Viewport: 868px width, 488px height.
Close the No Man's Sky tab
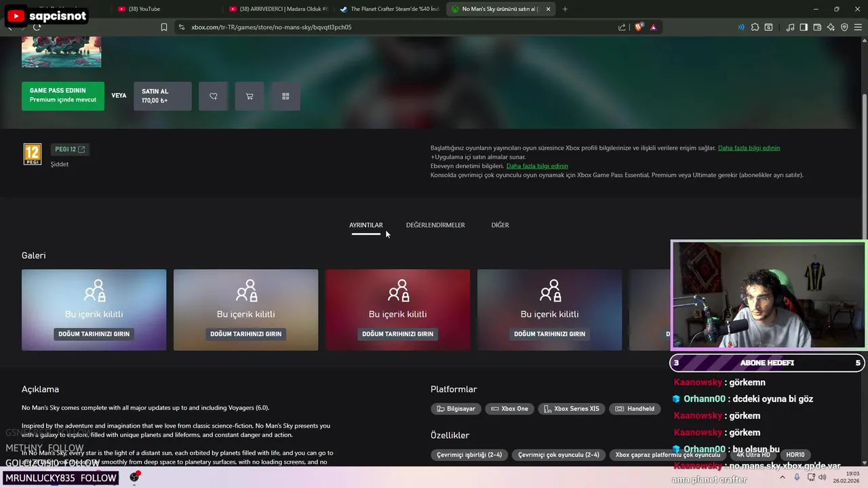pos(548,9)
